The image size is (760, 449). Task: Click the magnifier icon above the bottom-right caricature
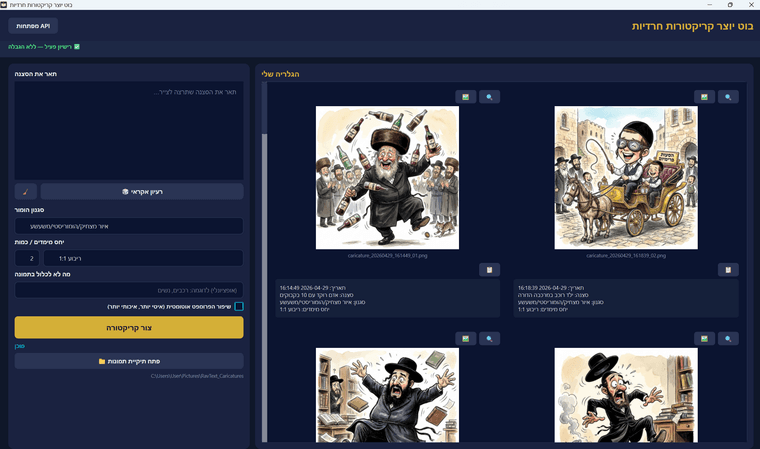[728, 338]
